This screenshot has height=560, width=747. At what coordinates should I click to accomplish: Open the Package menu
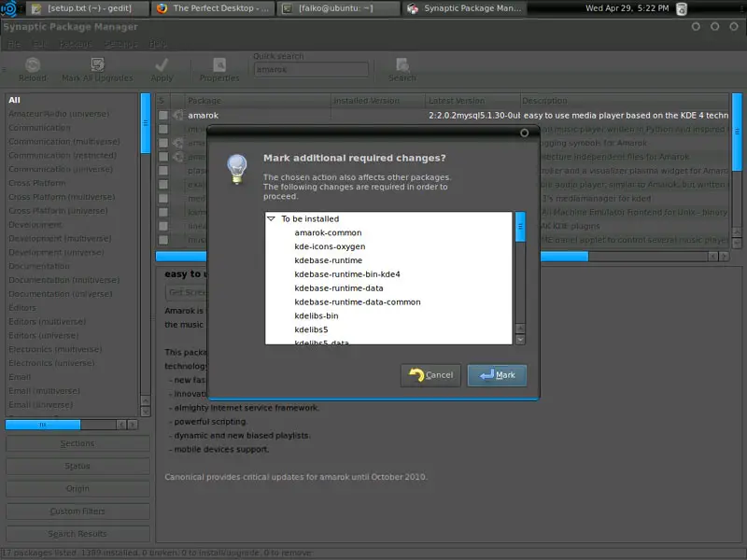[75, 44]
